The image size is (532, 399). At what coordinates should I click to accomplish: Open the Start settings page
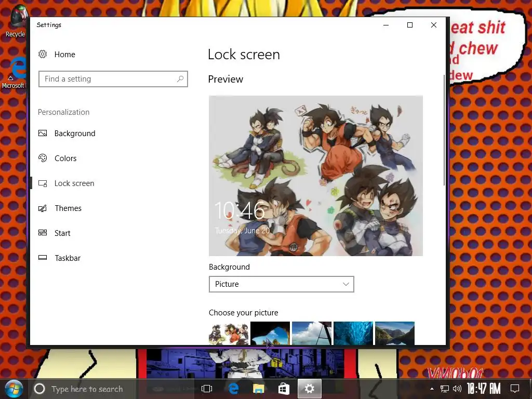click(62, 233)
